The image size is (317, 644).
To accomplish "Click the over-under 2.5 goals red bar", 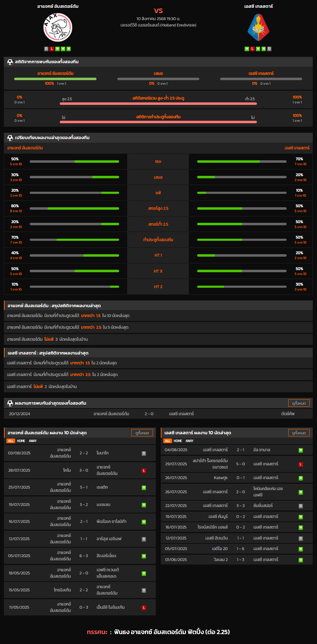I will coord(158,103).
